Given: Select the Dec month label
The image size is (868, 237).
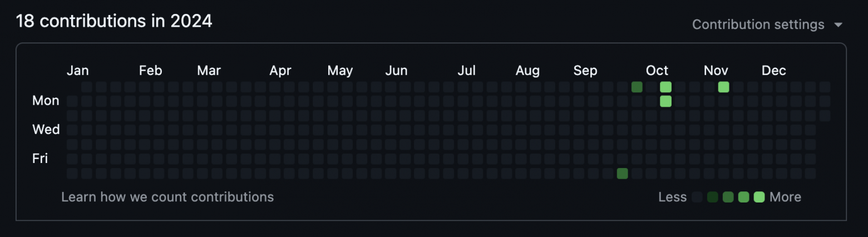Looking at the screenshot, I should point(773,71).
